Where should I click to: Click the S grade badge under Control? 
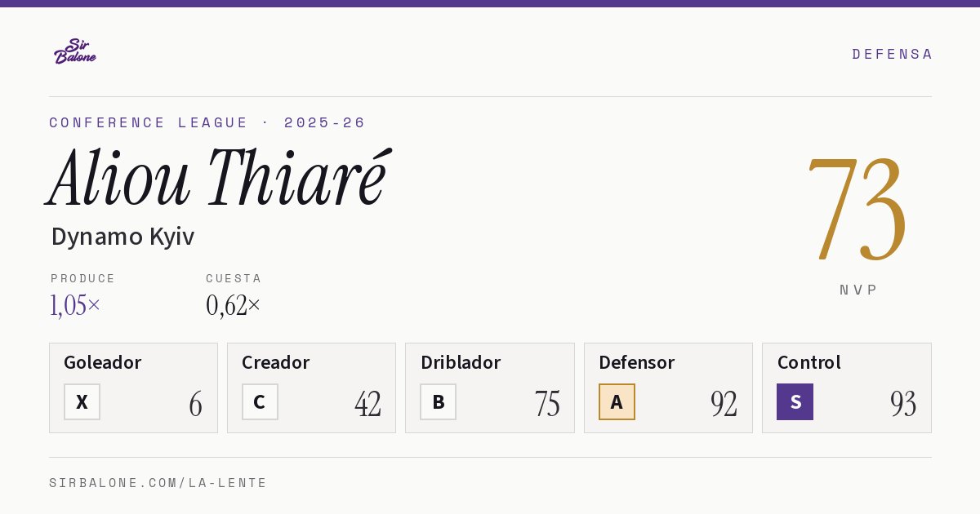(x=795, y=401)
